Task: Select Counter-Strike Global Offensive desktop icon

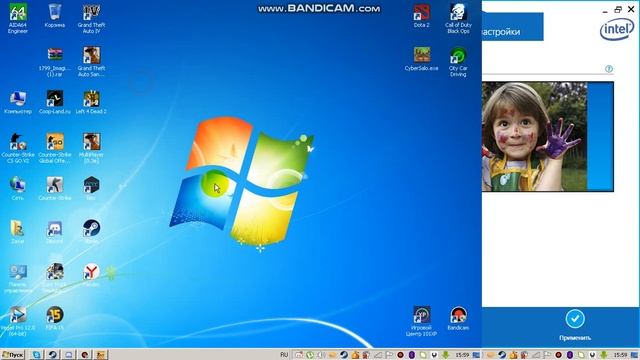Action: [x=55, y=148]
